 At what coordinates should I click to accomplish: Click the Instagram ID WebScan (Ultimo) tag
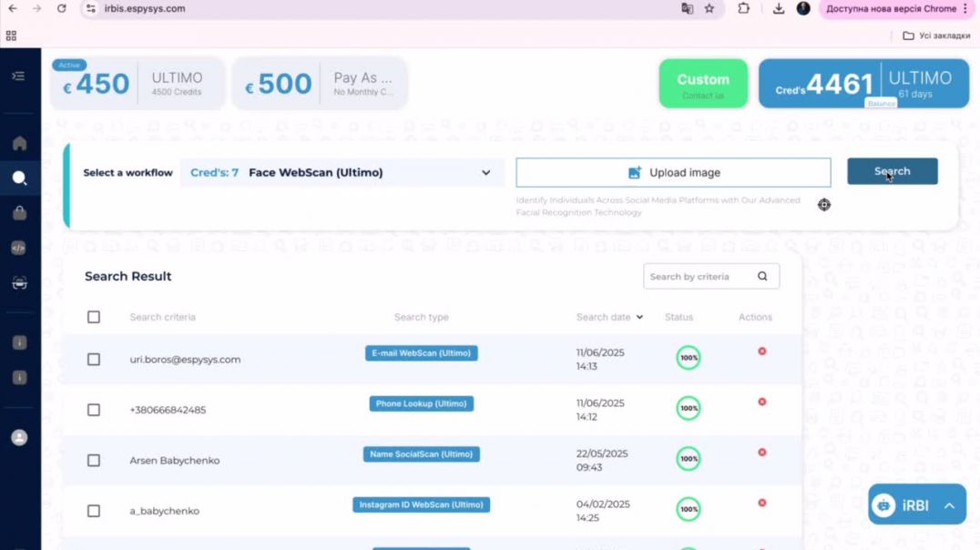tap(422, 505)
